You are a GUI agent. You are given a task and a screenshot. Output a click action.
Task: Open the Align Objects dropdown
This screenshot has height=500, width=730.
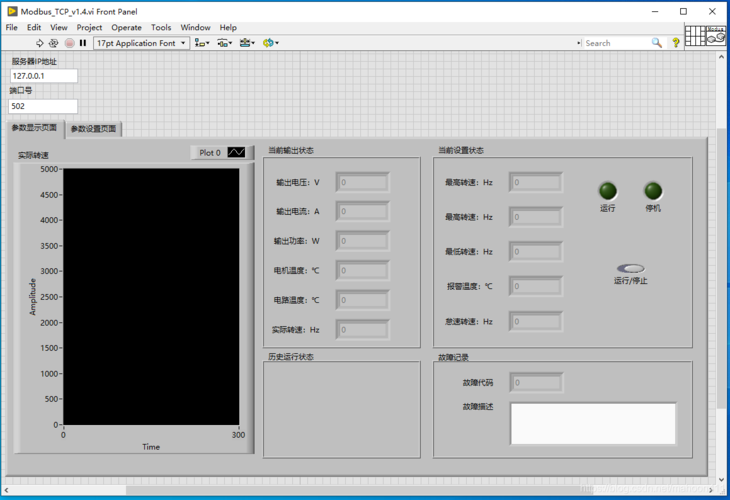click(x=202, y=43)
